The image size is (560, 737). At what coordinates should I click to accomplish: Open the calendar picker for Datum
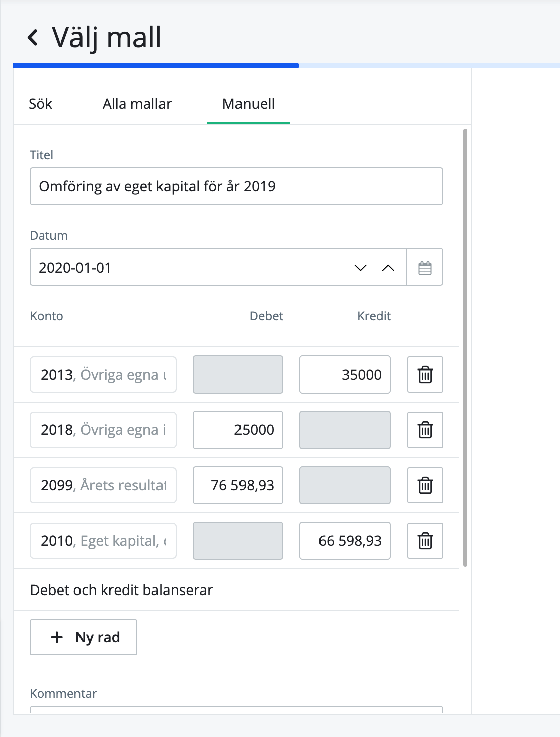click(x=425, y=267)
